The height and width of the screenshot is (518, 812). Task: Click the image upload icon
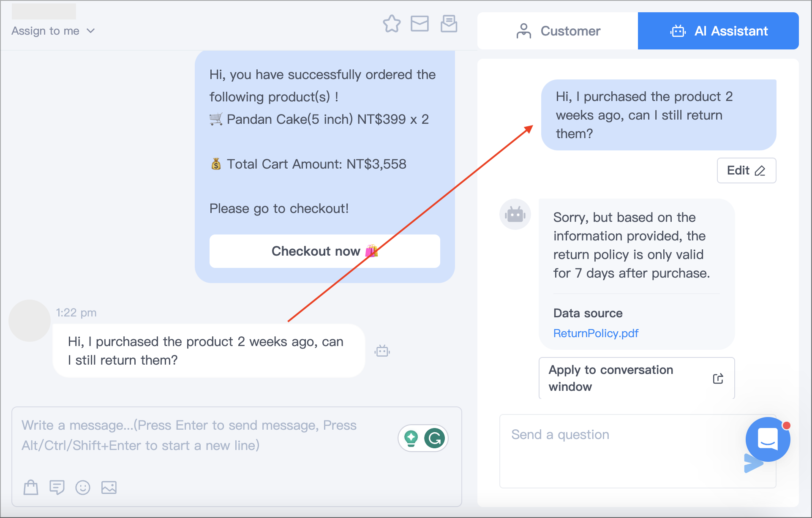[x=109, y=487]
